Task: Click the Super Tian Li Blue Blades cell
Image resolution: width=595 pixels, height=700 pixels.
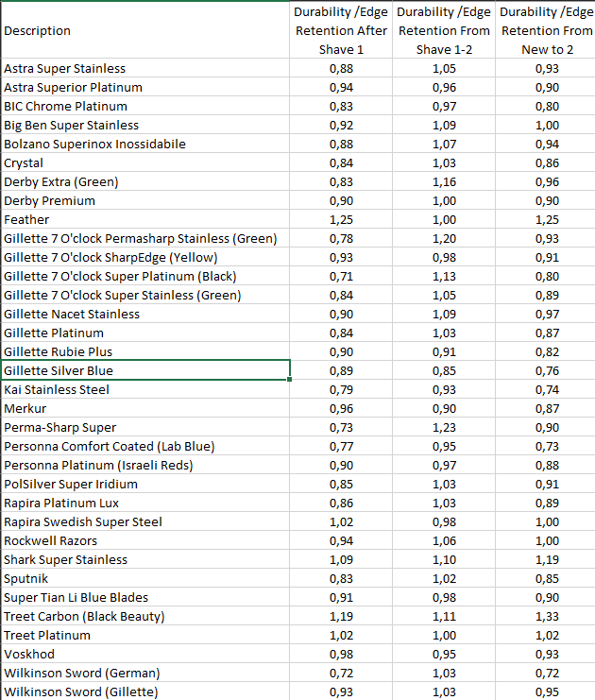Action: click(145, 597)
